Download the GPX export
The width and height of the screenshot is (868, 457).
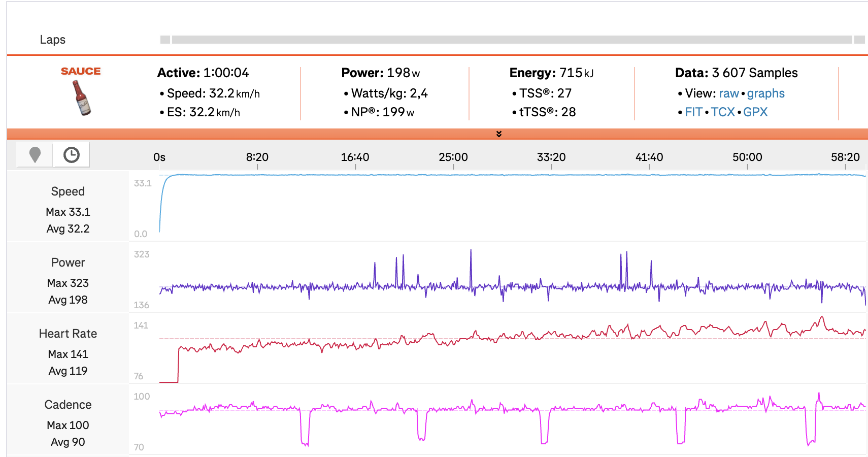(x=755, y=112)
